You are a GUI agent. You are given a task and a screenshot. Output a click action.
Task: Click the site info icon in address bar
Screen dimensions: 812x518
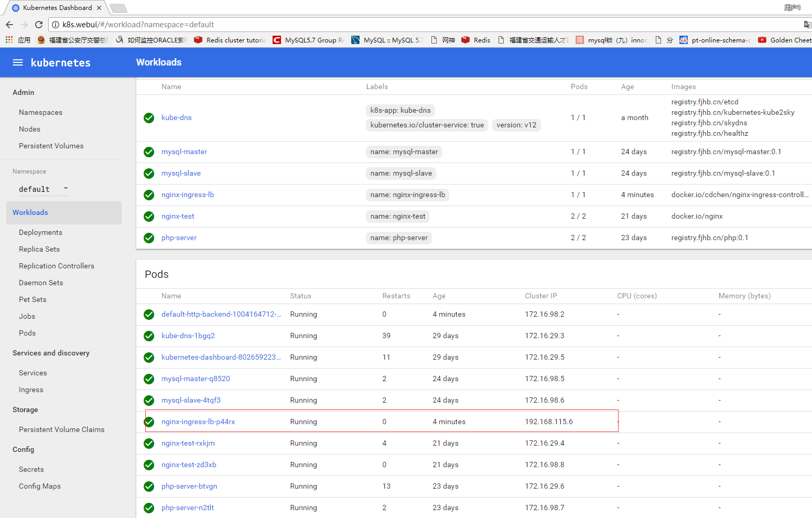(x=56, y=25)
